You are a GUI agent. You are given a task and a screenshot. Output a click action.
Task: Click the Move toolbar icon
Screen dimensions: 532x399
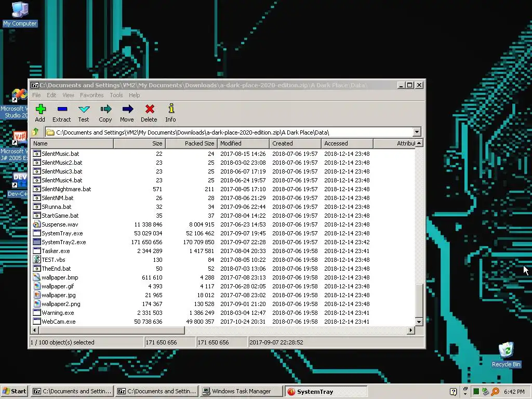(x=128, y=109)
